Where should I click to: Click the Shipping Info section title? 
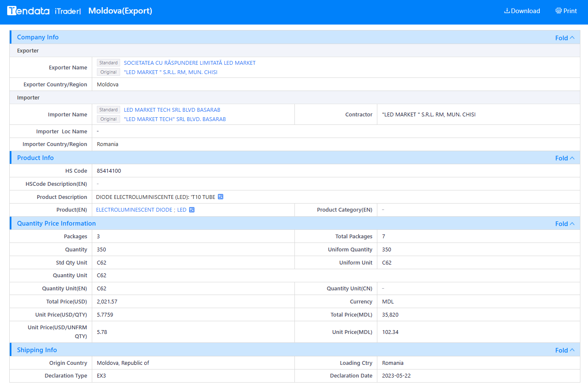pyautogui.click(x=37, y=350)
